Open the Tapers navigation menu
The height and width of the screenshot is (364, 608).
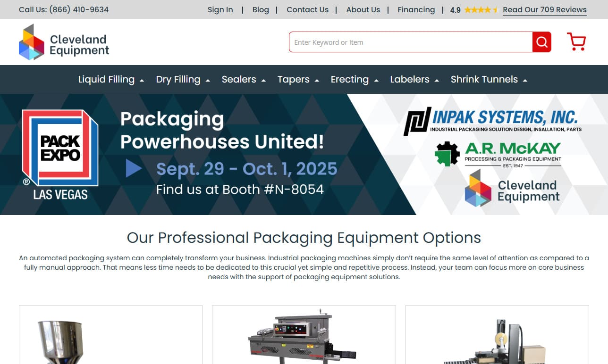[298, 79]
